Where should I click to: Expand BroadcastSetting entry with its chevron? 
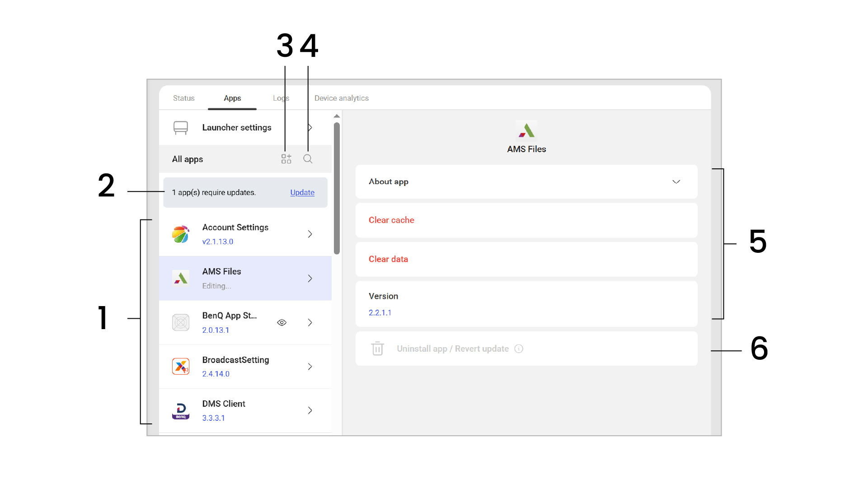pyautogui.click(x=310, y=367)
